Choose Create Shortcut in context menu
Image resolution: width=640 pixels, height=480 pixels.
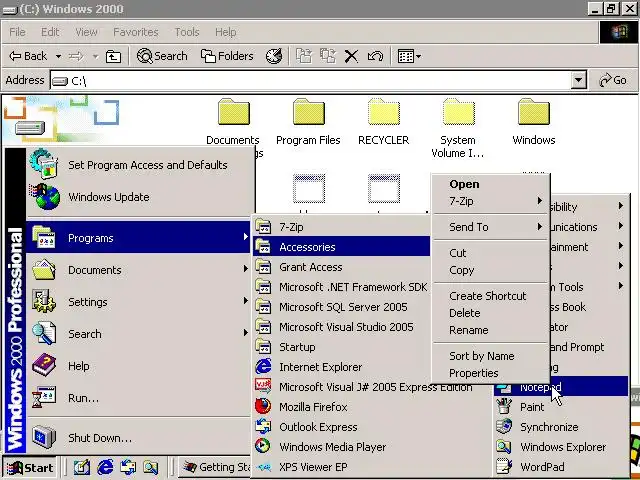point(490,296)
